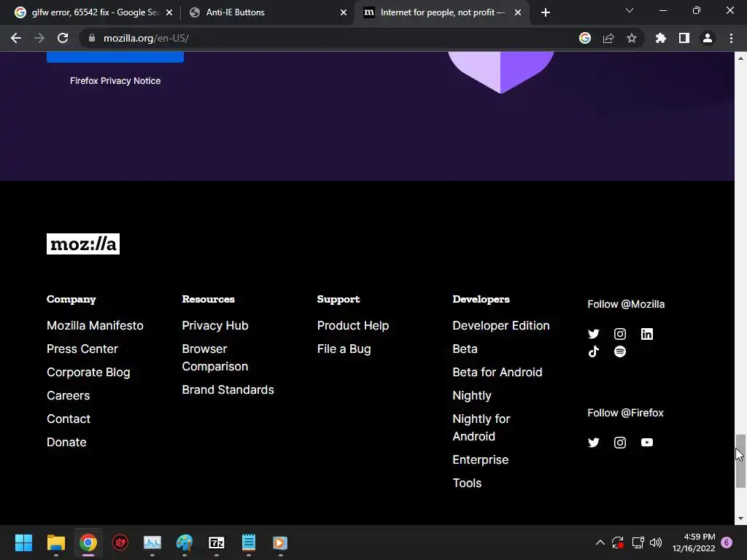The height and width of the screenshot is (560, 747).
Task: Go to the Careers page
Action: pos(68,395)
